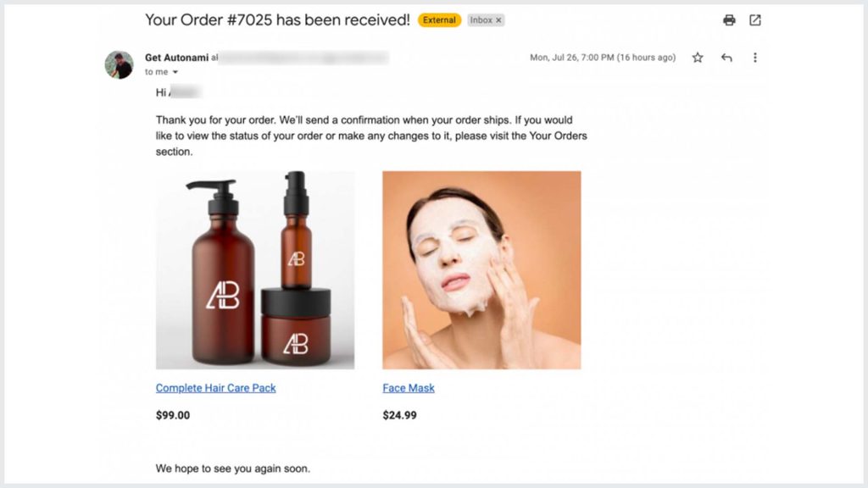
Task: Click the email timestamp Mon, Jul 26
Action: 603,58
